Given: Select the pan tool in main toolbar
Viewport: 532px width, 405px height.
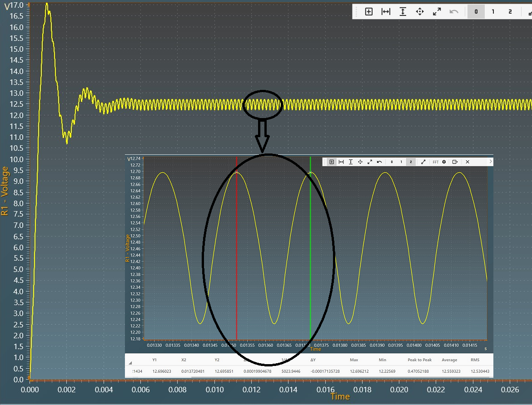Looking at the screenshot, I should pyautogui.click(x=420, y=12).
